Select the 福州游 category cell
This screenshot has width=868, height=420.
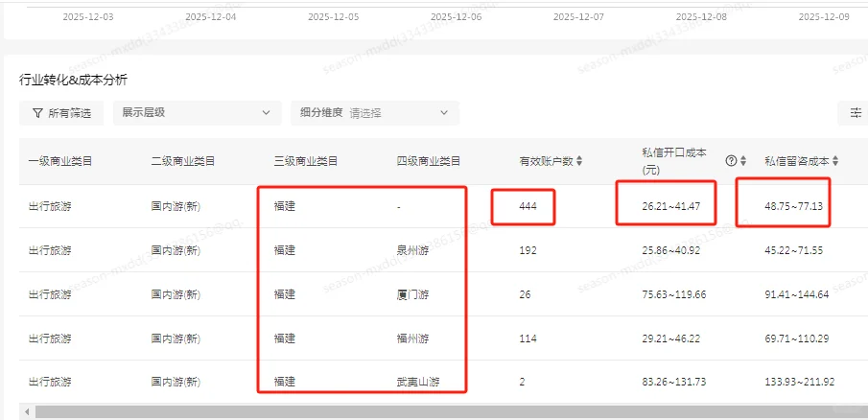point(413,338)
